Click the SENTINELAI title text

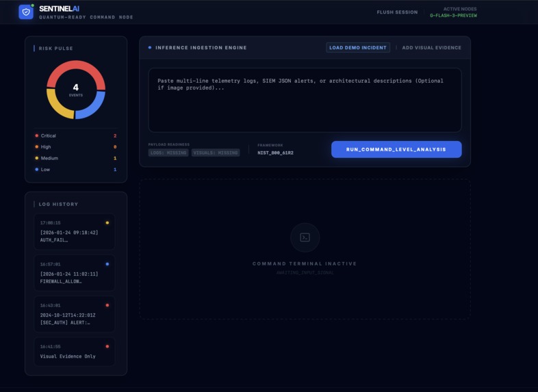point(59,9)
